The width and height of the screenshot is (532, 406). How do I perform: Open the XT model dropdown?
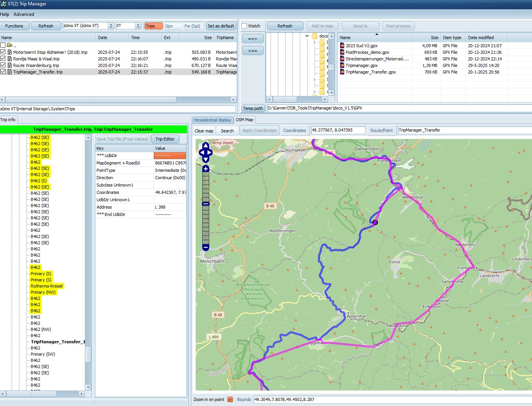point(138,26)
